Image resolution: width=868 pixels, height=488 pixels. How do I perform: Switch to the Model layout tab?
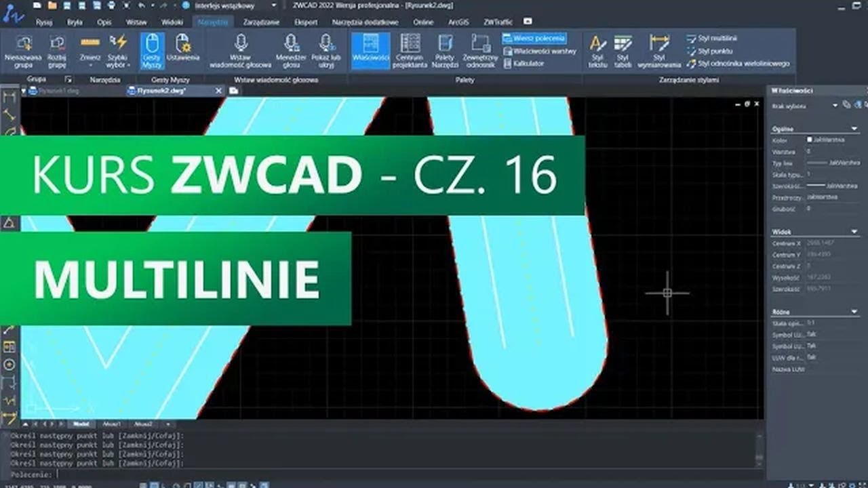[80, 424]
